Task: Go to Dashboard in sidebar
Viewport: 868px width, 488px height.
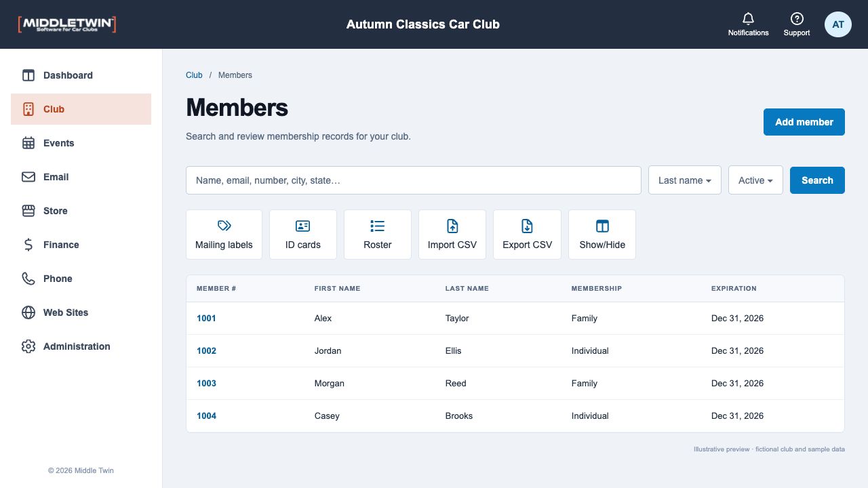Action: click(x=81, y=75)
